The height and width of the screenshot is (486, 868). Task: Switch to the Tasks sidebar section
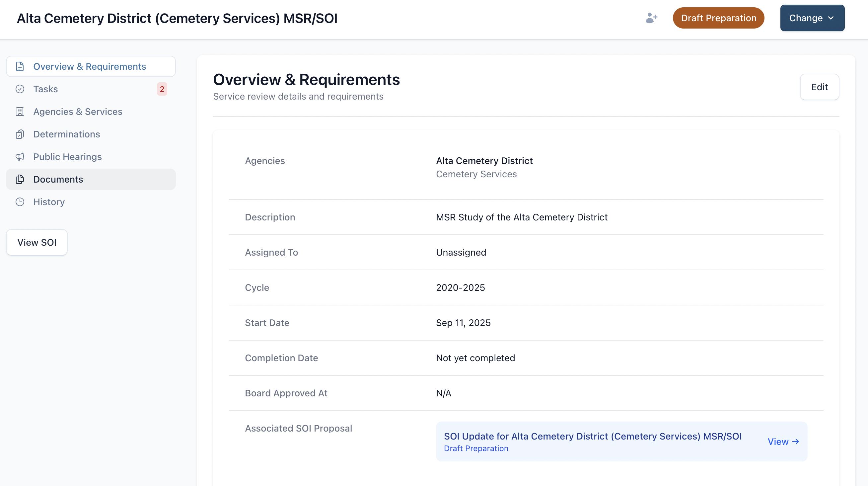pos(45,89)
